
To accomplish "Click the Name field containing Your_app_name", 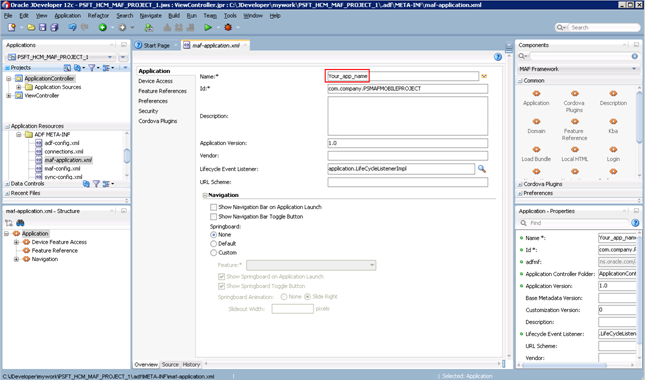I will (403, 76).
